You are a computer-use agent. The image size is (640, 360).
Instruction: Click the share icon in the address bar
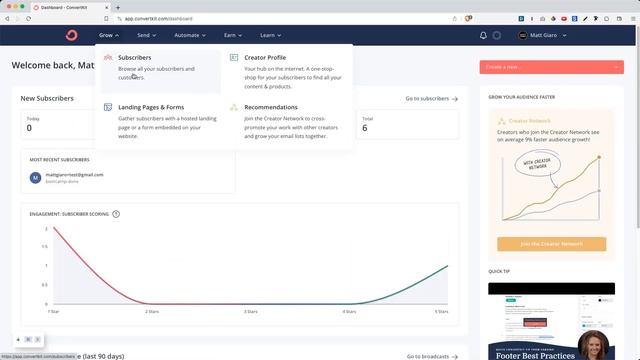pos(454,19)
